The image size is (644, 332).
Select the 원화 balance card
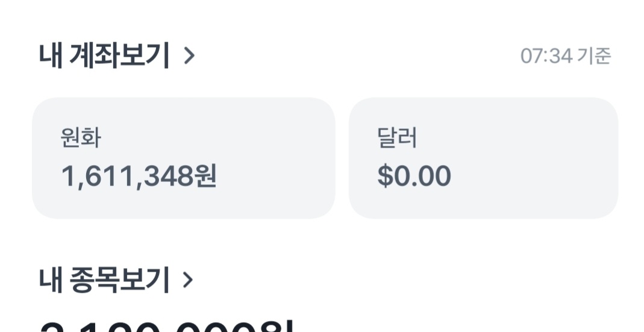click(183, 158)
